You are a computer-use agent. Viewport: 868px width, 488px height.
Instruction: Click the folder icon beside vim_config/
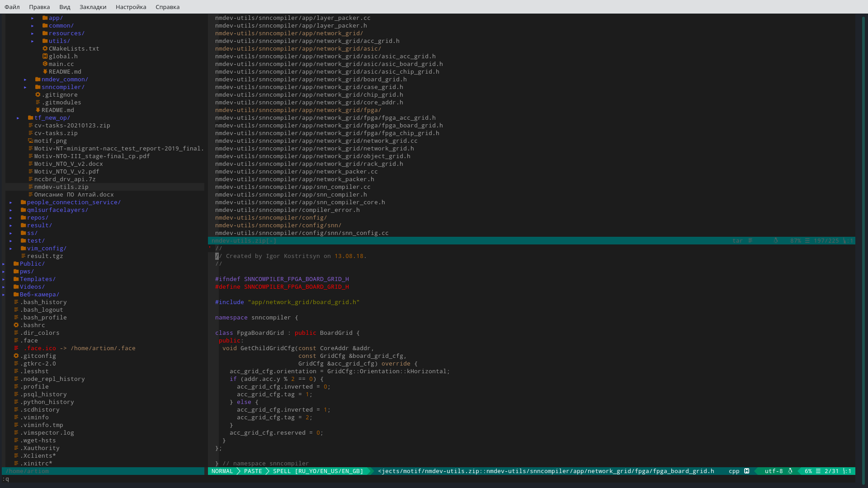pos(24,249)
